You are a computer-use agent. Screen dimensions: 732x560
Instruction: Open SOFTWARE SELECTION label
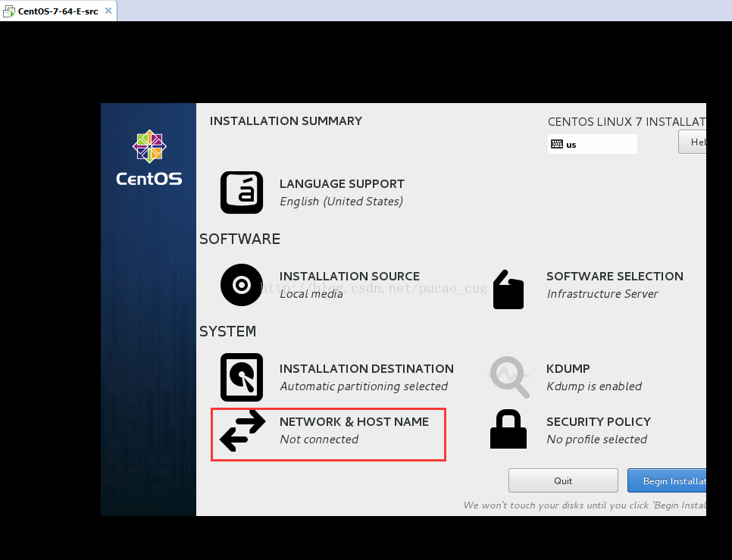tap(615, 277)
